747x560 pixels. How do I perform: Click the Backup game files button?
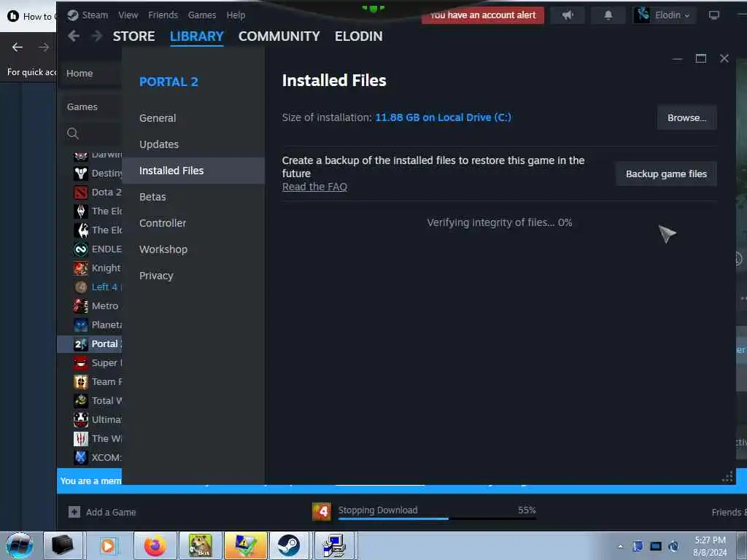(x=666, y=174)
